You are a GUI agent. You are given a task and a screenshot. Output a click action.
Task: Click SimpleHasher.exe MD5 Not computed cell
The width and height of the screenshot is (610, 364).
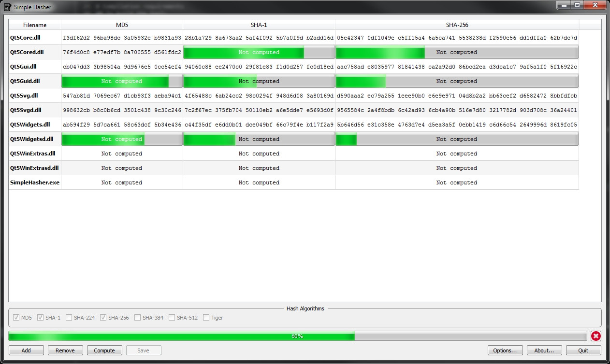(122, 182)
